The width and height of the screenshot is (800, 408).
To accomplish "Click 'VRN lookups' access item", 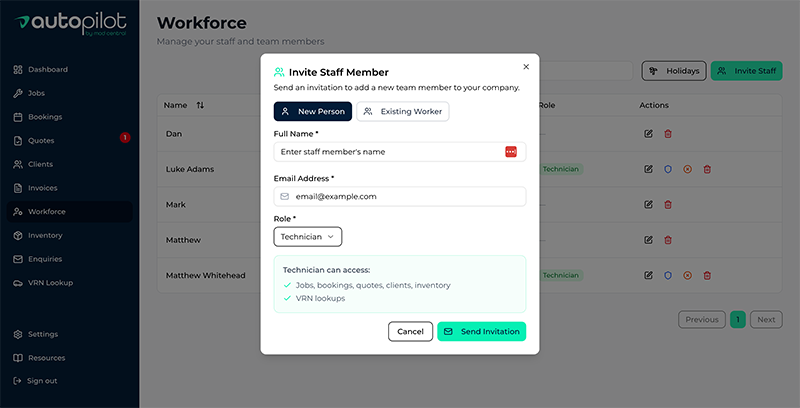I will (320, 298).
